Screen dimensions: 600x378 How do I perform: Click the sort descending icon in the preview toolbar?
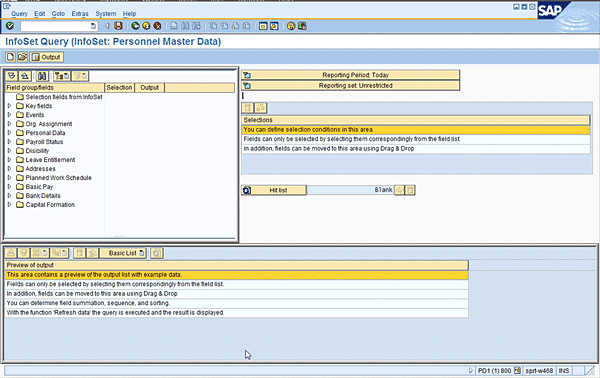pyautogui.click(x=24, y=253)
